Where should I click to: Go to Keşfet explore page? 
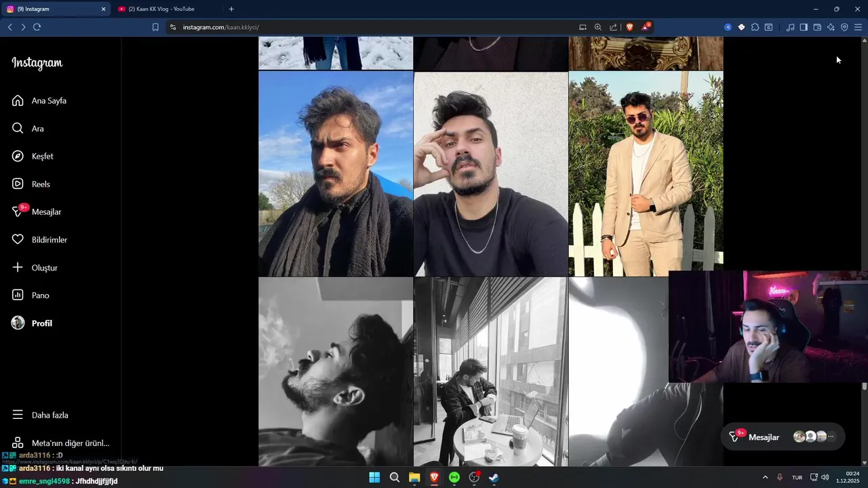click(x=33, y=156)
